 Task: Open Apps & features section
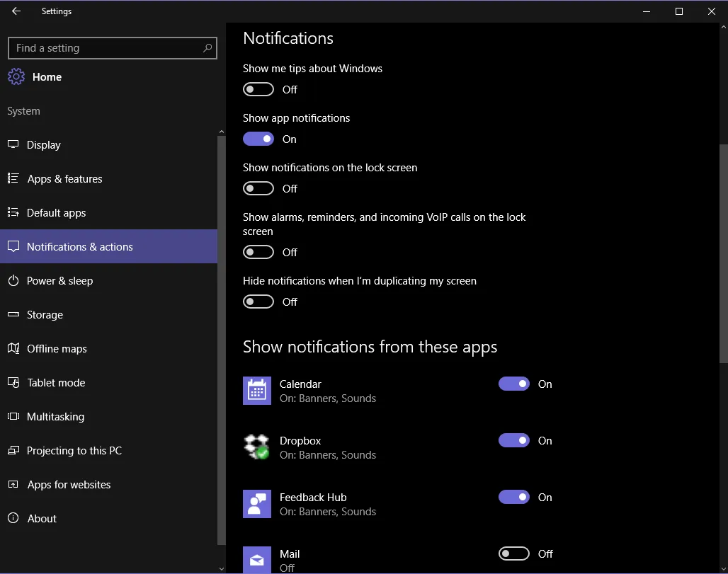coord(64,179)
